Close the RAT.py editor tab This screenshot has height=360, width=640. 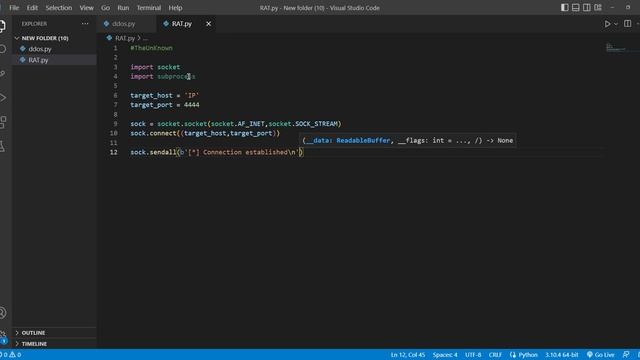pyautogui.click(x=209, y=24)
